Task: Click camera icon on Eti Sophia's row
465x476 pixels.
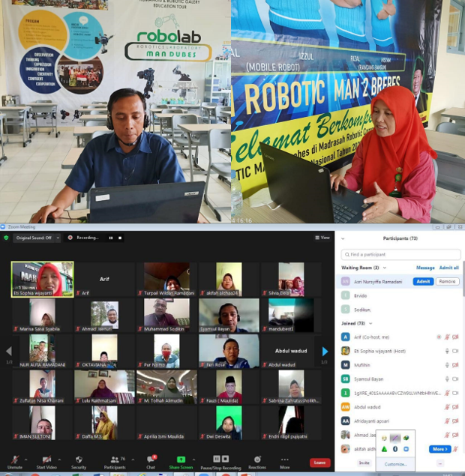Action: click(455, 352)
